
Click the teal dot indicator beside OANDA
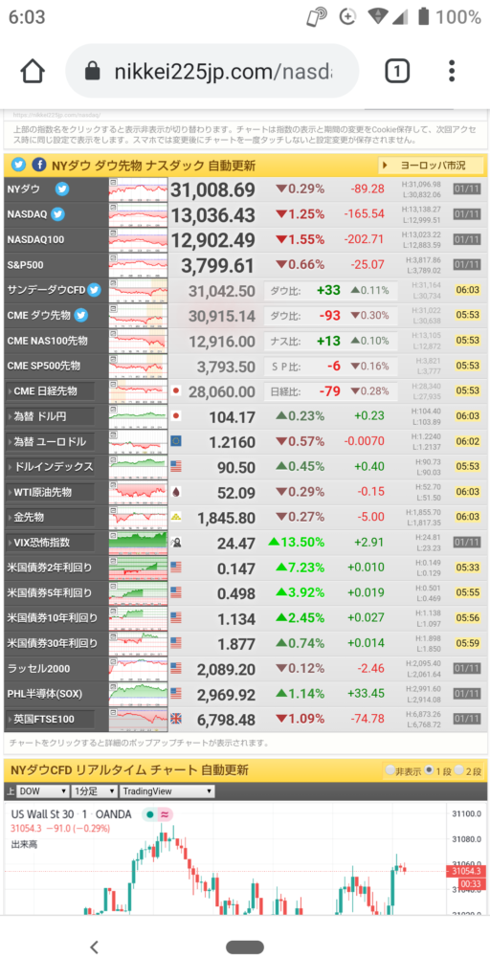click(x=149, y=814)
